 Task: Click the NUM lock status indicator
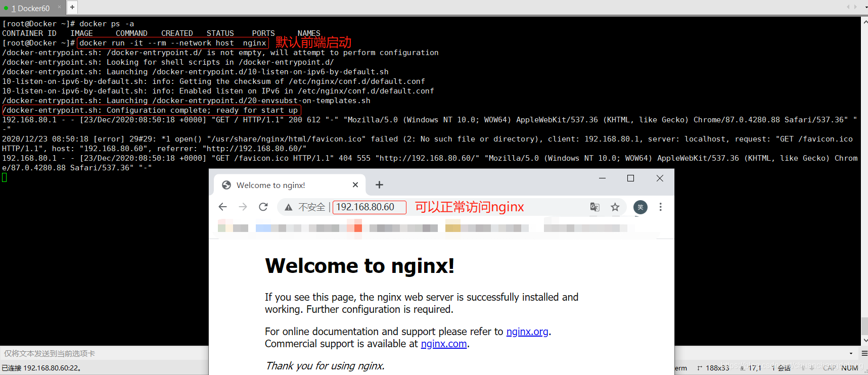click(850, 368)
